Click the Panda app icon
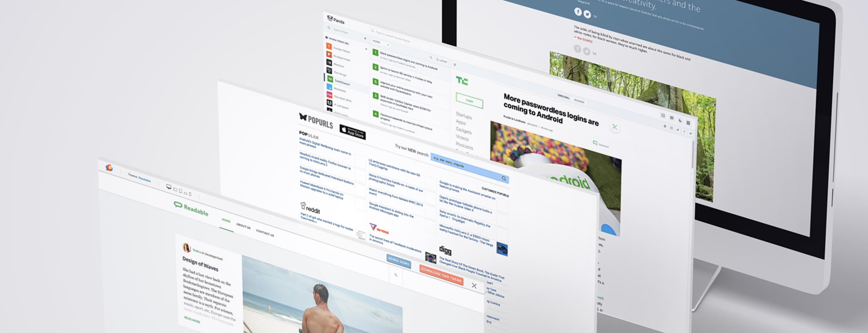This screenshot has height=333, width=868. pos(327,18)
